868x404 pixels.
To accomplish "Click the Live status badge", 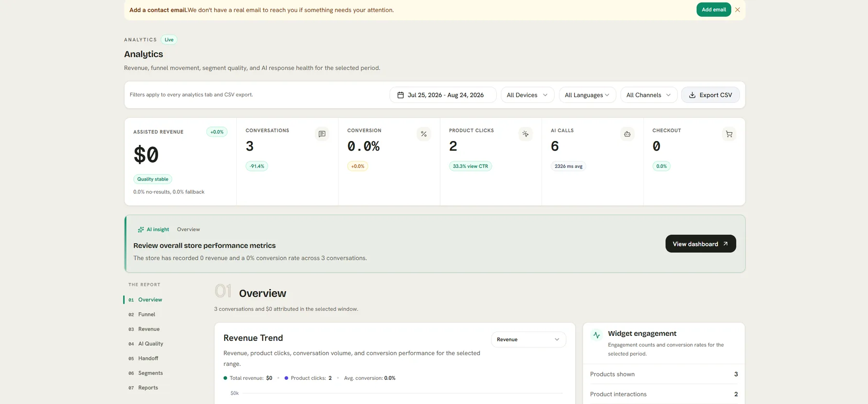I will coord(169,40).
